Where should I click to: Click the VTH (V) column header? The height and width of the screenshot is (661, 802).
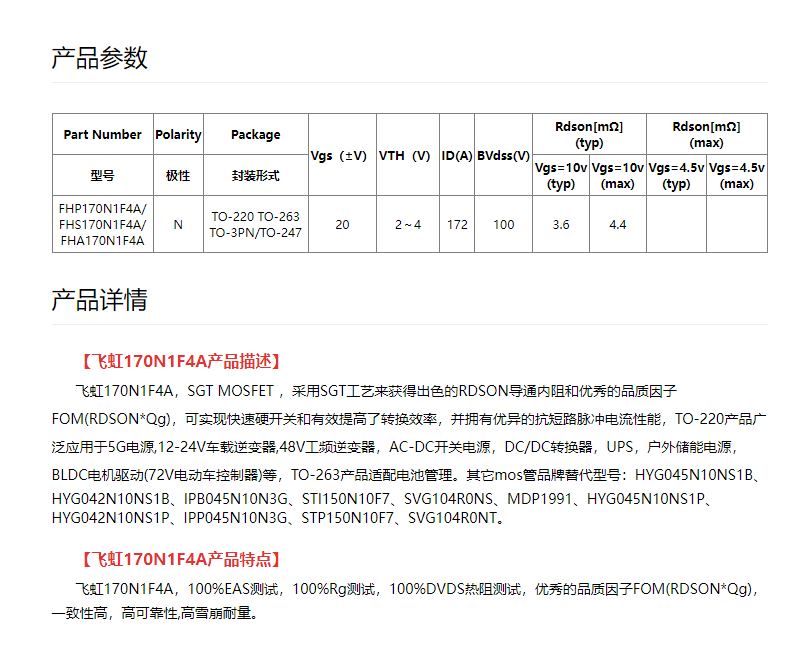405,155
